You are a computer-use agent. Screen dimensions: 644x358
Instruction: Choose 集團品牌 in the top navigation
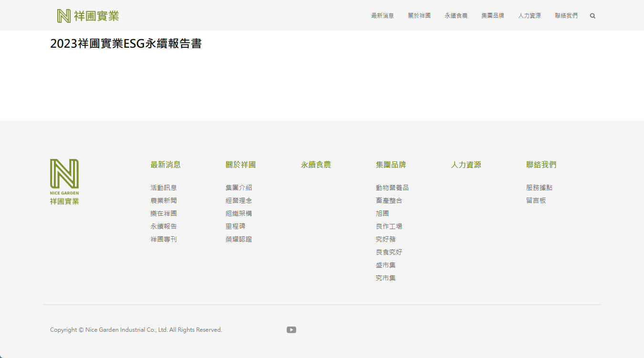pyautogui.click(x=493, y=16)
